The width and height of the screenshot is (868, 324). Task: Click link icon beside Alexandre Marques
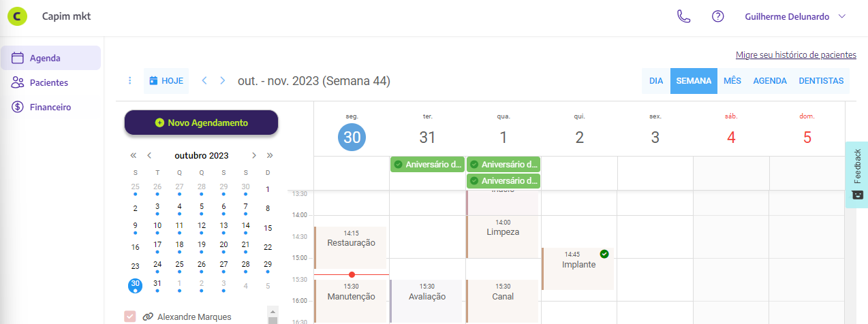coord(147,317)
